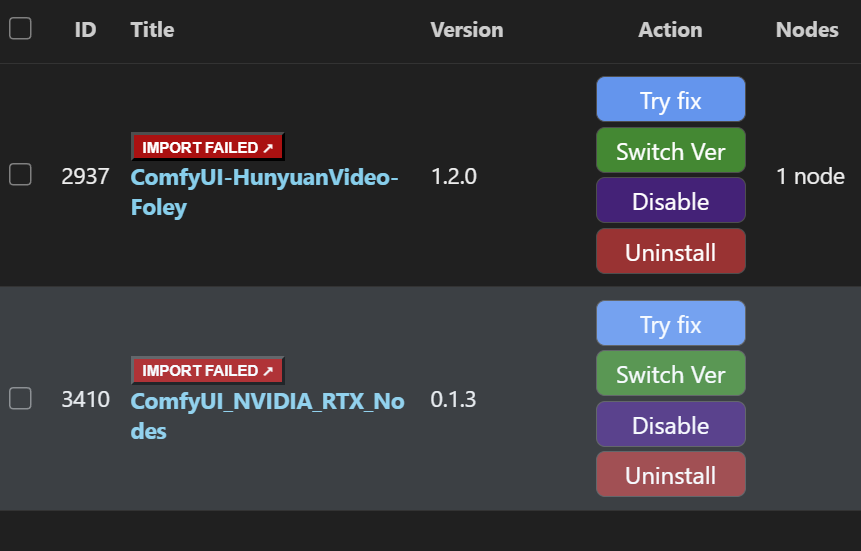
Task: Check the box for row 2937
Action: 20,175
